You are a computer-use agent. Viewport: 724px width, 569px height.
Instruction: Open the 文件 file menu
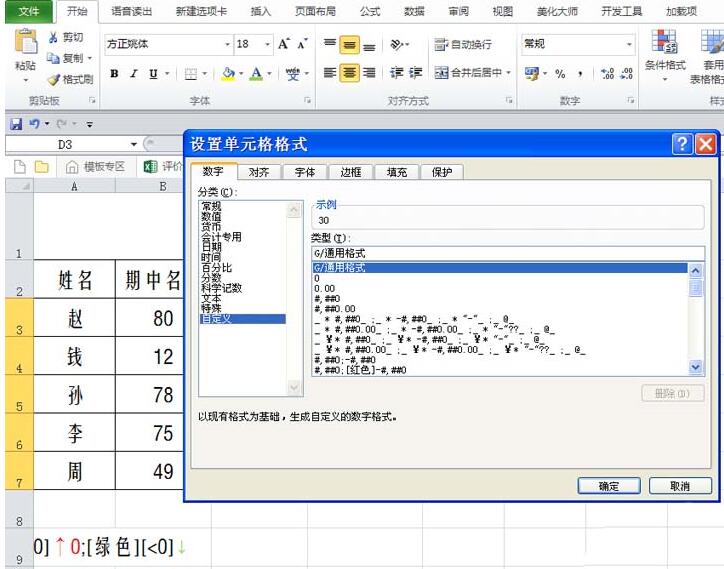[x=29, y=11]
